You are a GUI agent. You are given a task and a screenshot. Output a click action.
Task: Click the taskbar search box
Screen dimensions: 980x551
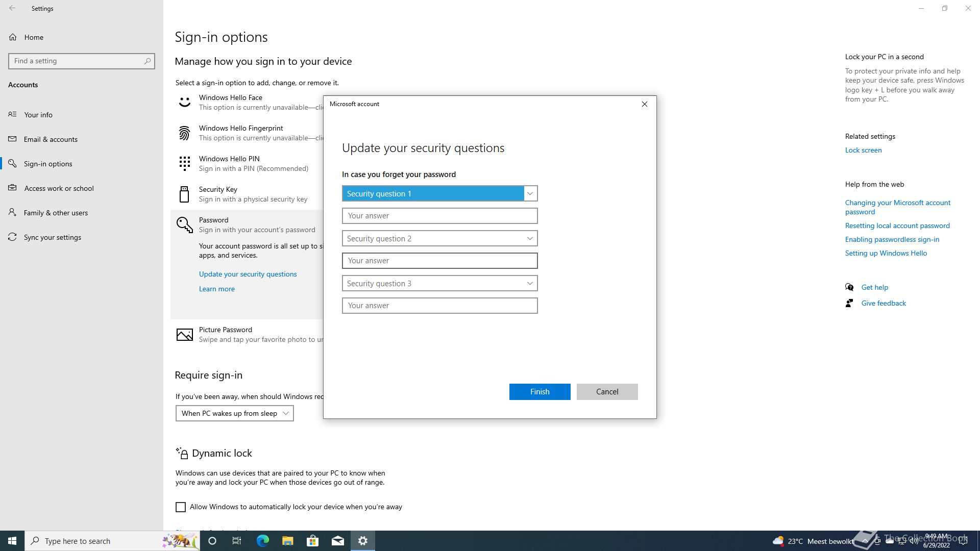[x=112, y=541]
